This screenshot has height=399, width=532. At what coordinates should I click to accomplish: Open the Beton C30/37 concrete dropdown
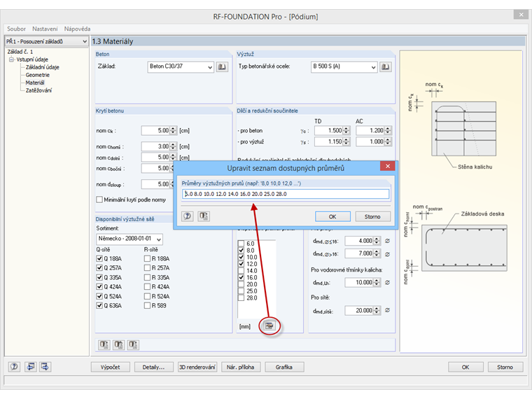[210, 66]
